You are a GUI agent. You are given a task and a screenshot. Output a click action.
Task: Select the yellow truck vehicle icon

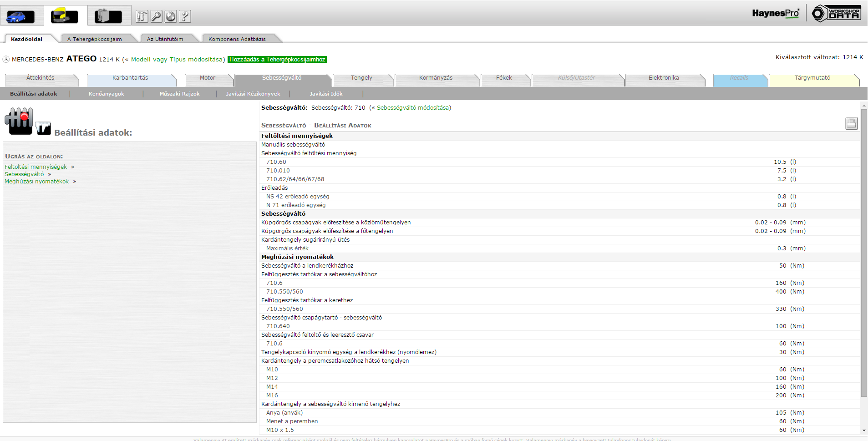(x=64, y=16)
